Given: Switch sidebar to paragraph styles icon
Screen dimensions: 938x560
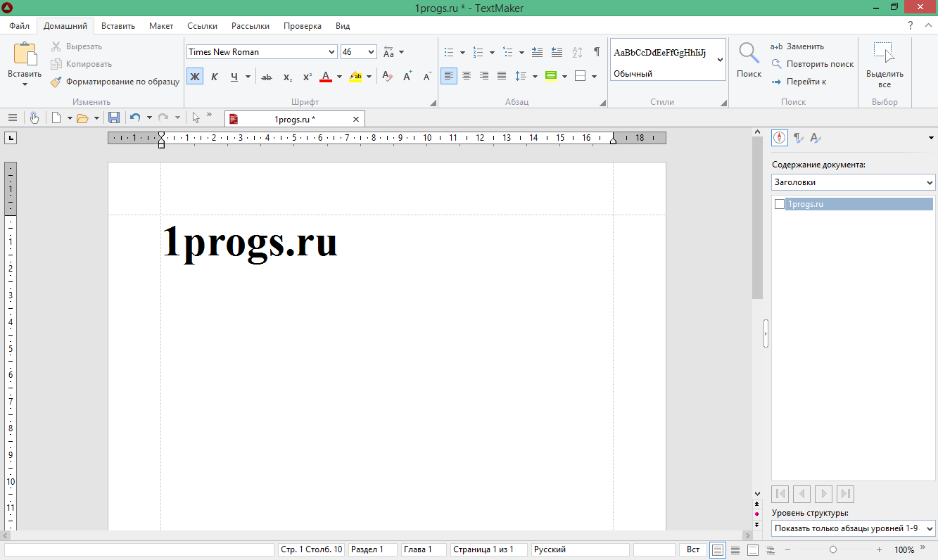Looking at the screenshot, I should pyautogui.click(x=798, y=138).
